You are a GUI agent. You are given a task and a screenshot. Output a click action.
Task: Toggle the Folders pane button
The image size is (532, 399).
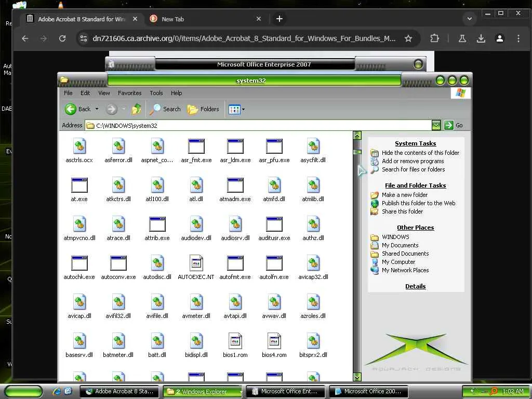(203, 109)
